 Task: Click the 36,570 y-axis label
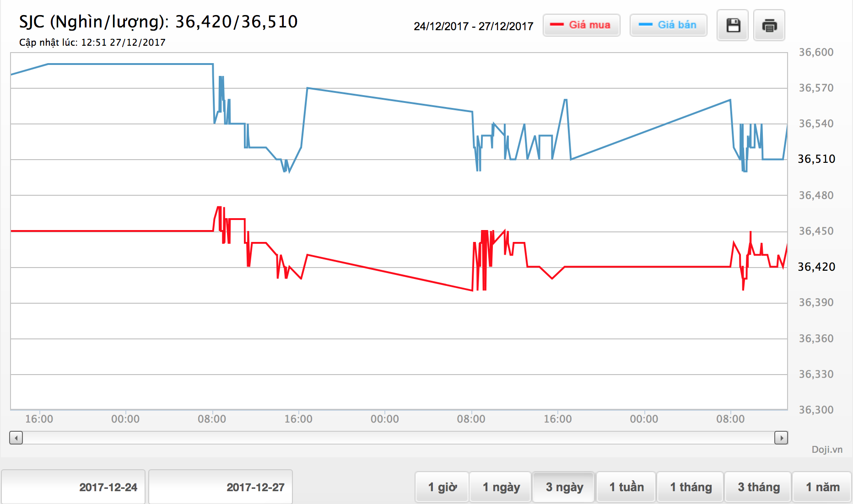816,88
